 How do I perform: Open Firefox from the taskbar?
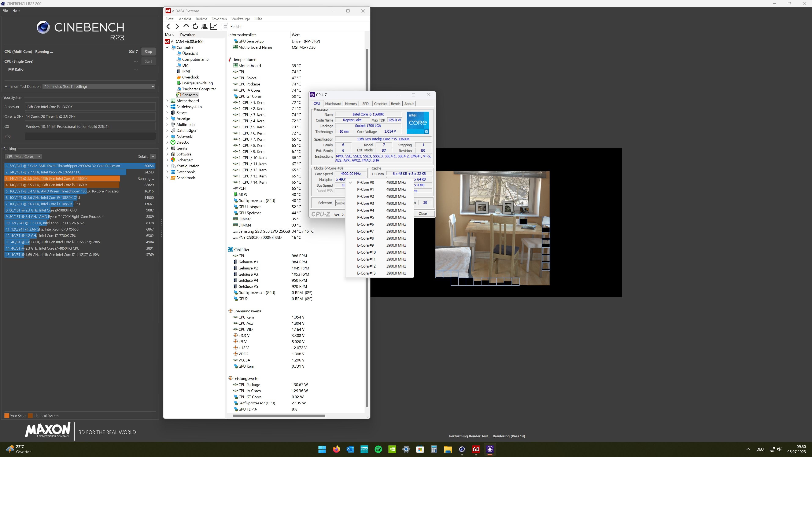click(336, 449)
